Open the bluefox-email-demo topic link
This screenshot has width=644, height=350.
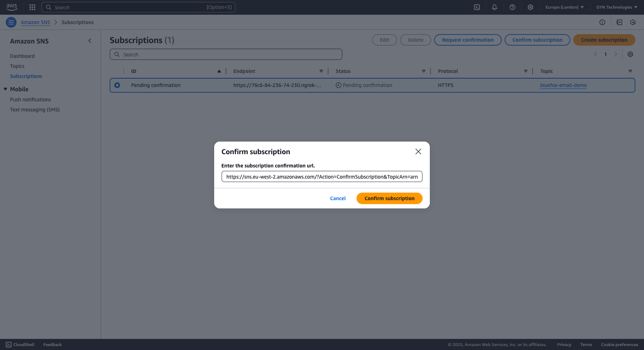coord(563,85)
